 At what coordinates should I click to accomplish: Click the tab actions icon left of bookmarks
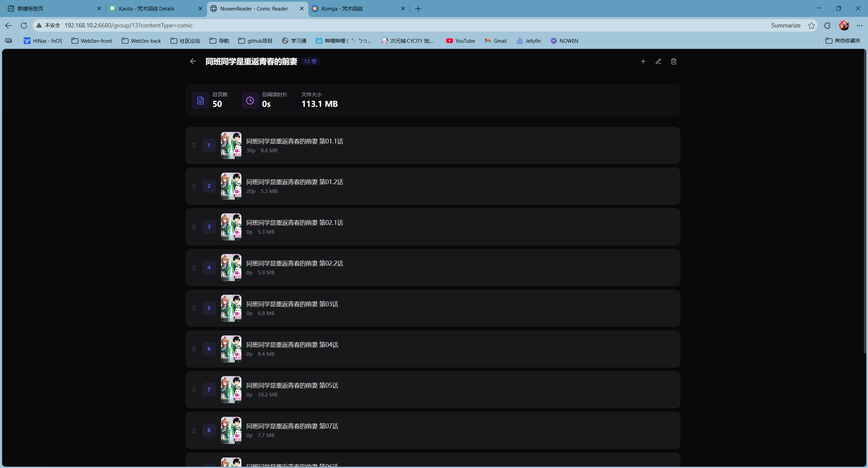(x=8, y=41)
